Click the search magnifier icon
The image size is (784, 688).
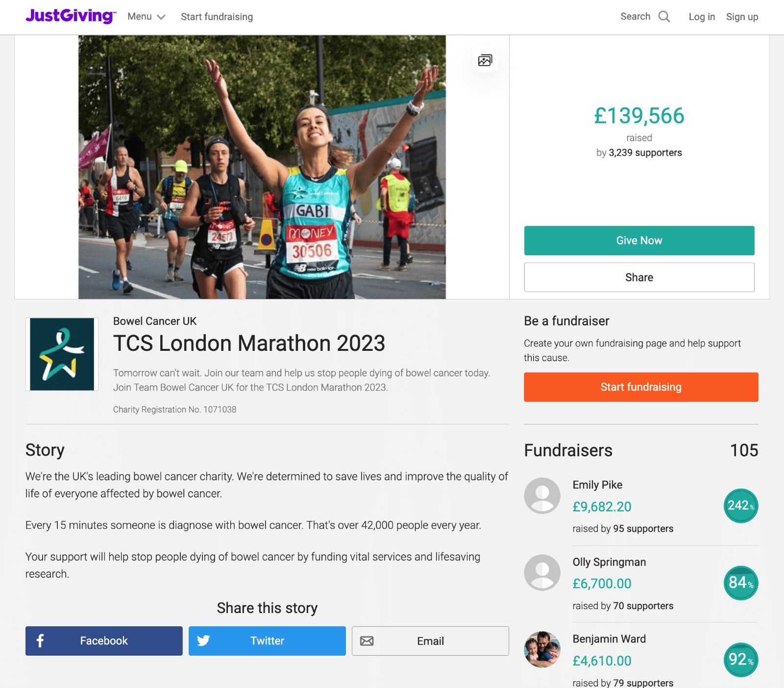(664, 17)
